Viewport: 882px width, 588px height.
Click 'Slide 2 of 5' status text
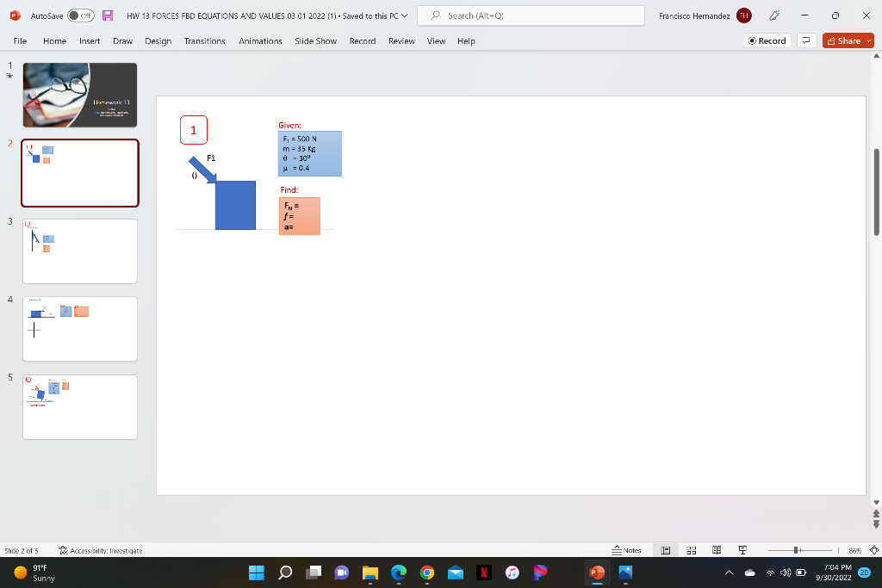pyautogui.click(x=22, y=550)
